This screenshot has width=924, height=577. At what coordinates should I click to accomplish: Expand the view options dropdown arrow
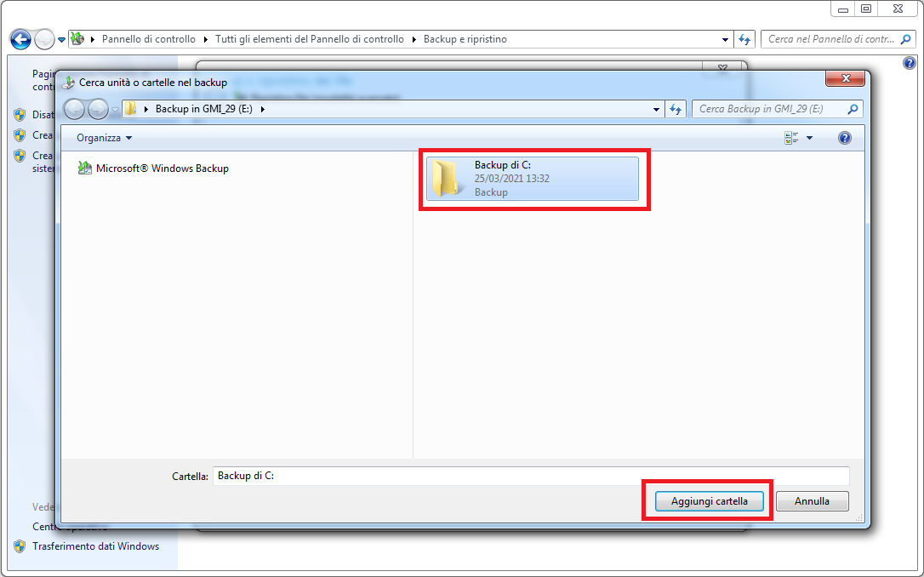point(809,138)
